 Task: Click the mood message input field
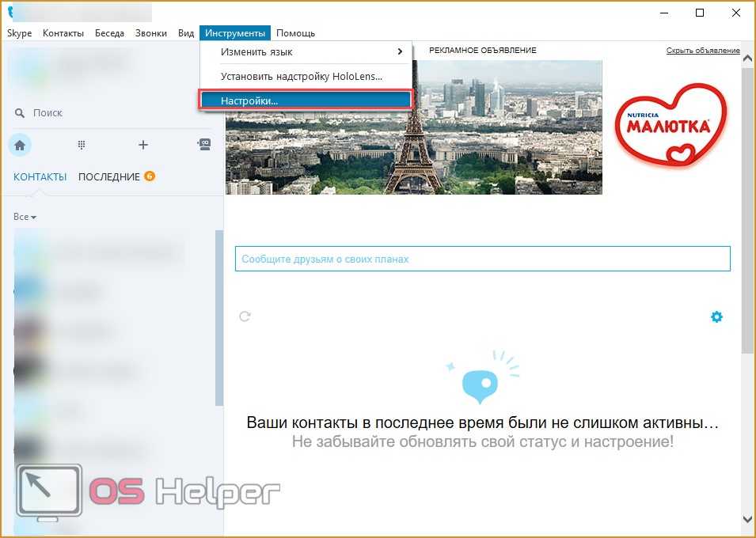click(482, 259)
